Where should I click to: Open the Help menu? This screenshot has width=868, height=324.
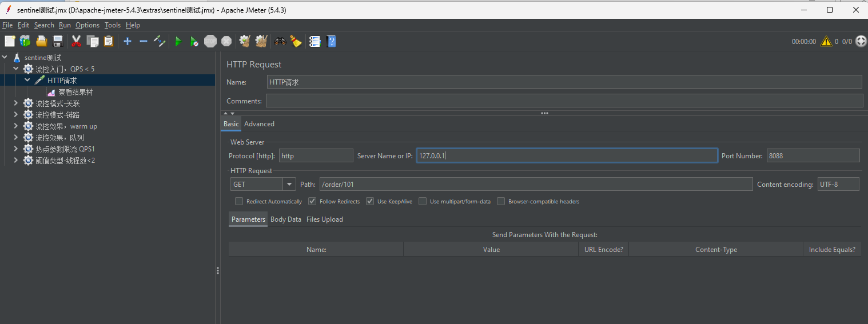coord(133,25)
